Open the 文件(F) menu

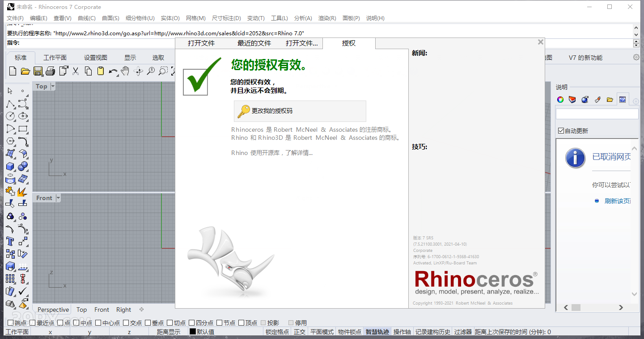pos(15,18)
